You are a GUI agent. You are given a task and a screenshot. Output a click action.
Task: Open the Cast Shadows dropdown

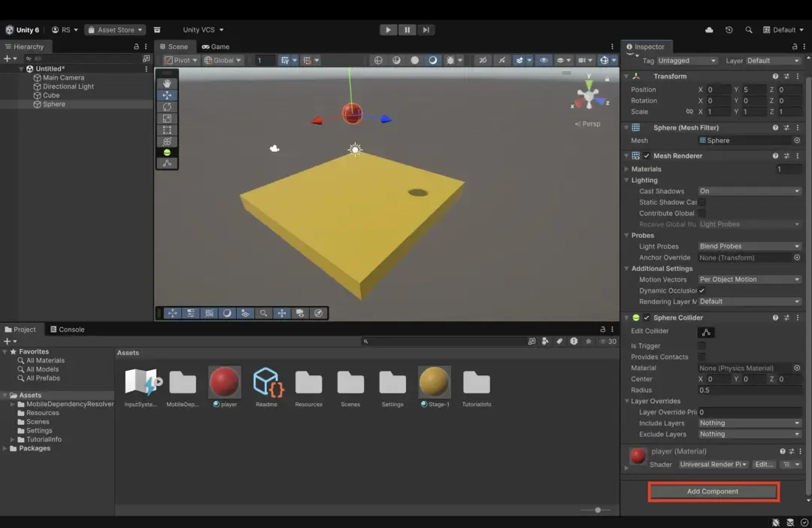[x=749, y=191]
